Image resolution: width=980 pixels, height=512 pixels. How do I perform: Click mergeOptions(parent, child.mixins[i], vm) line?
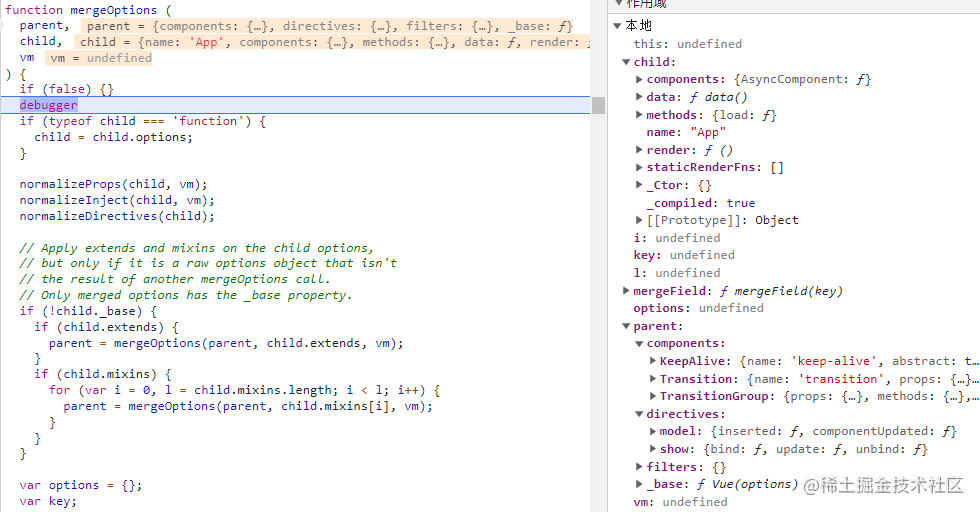248,406
